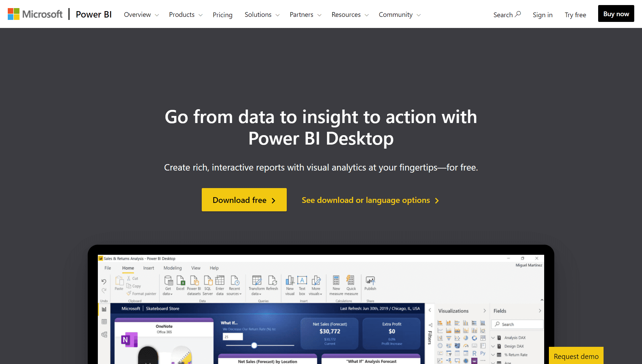Viewport: 642px width, 364px height.
Task: Expand the Resources dropdown
Action: point(350,14)
